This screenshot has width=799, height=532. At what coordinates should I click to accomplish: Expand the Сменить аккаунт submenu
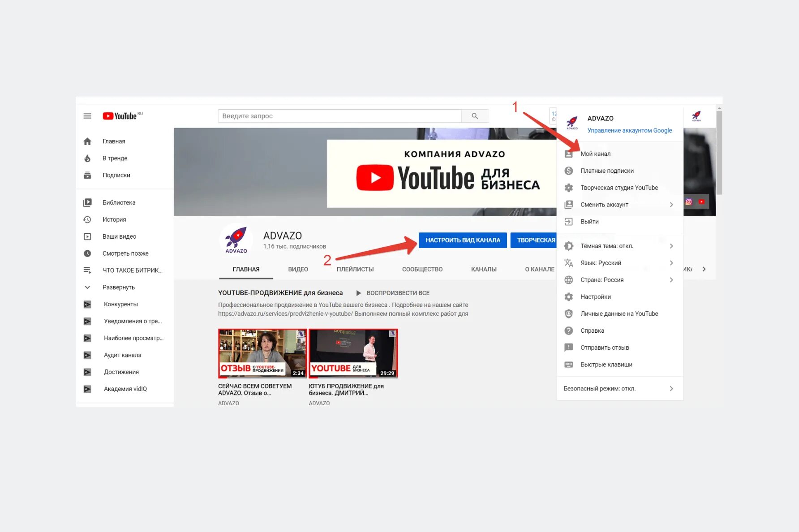coord(671,205)
